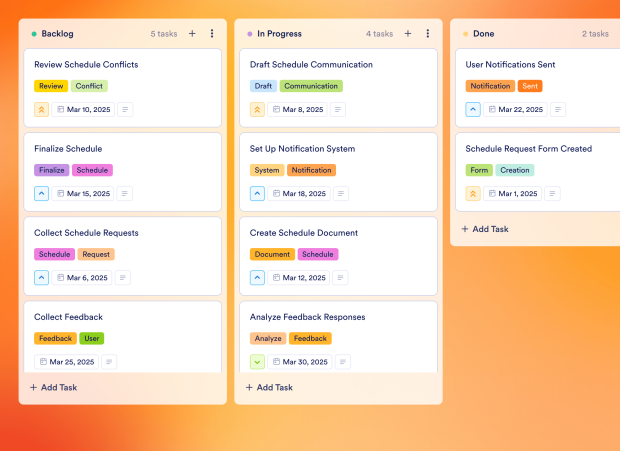
Task: Click the green Communication tag
Action: point(311,86)
